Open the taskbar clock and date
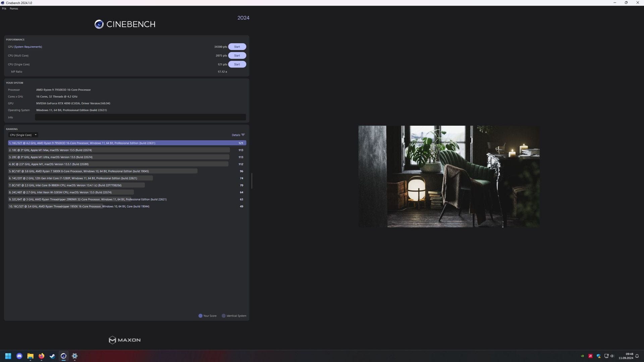 coord(626,356)
